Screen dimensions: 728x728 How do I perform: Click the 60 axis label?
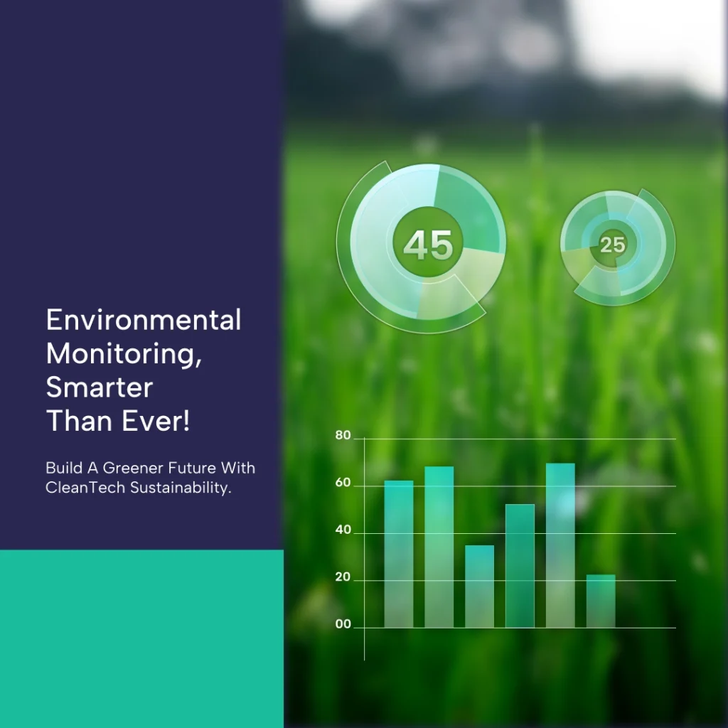click(343, 483)
